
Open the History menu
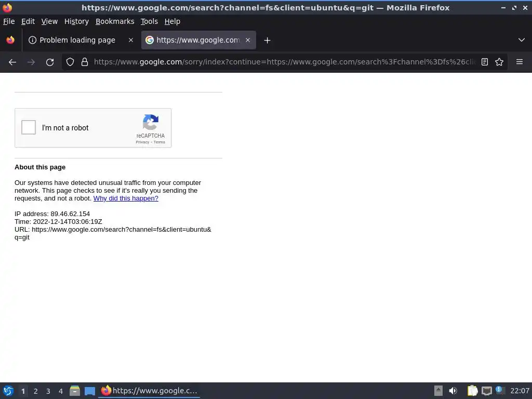click(x=77, y=21)
